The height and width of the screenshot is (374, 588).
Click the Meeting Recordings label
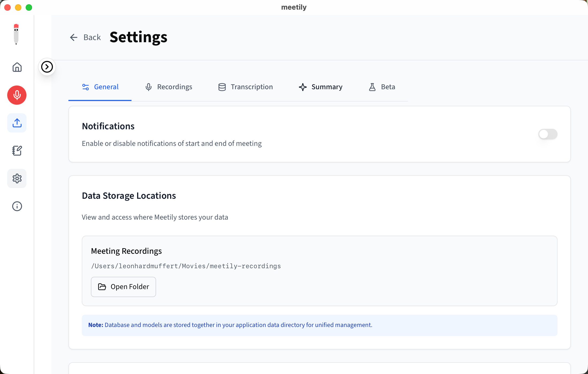click(x=126, y=251)
